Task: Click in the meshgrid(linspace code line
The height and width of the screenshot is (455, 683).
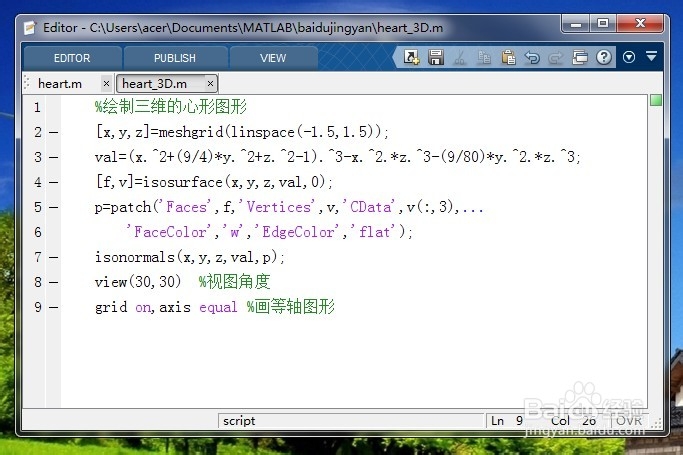Action: 242,132
